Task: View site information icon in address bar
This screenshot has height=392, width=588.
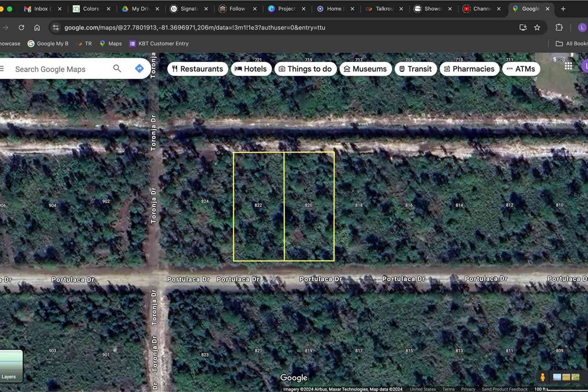Action: click(56, 27)
